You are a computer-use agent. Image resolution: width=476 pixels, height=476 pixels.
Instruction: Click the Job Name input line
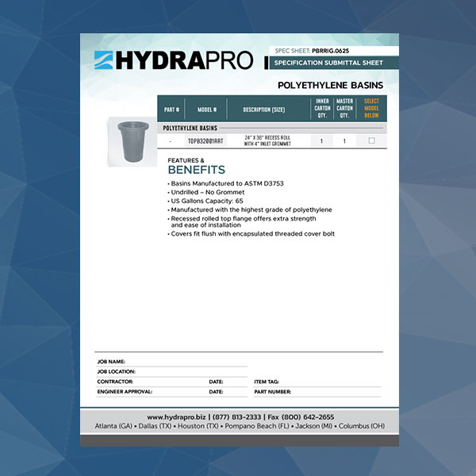(172, 362)
